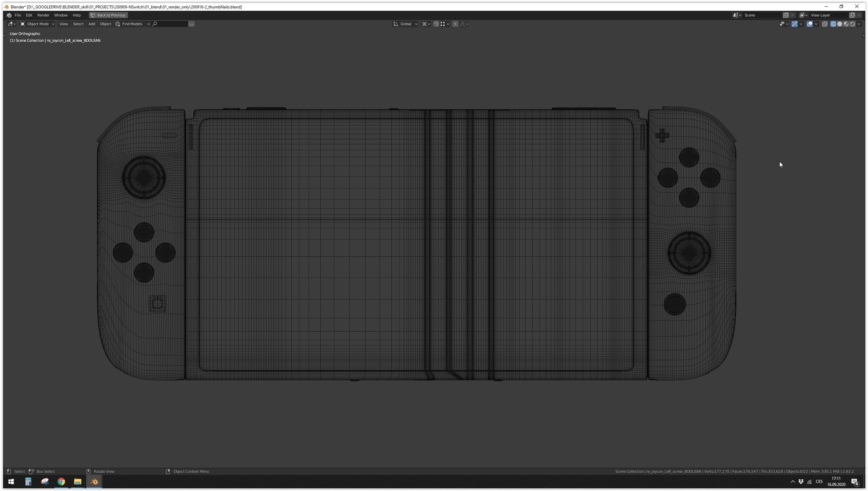Click the Mem: 530.1 MiB status entry
The width and height of the screenshot is (868, 491).
[x=825, y=471]
